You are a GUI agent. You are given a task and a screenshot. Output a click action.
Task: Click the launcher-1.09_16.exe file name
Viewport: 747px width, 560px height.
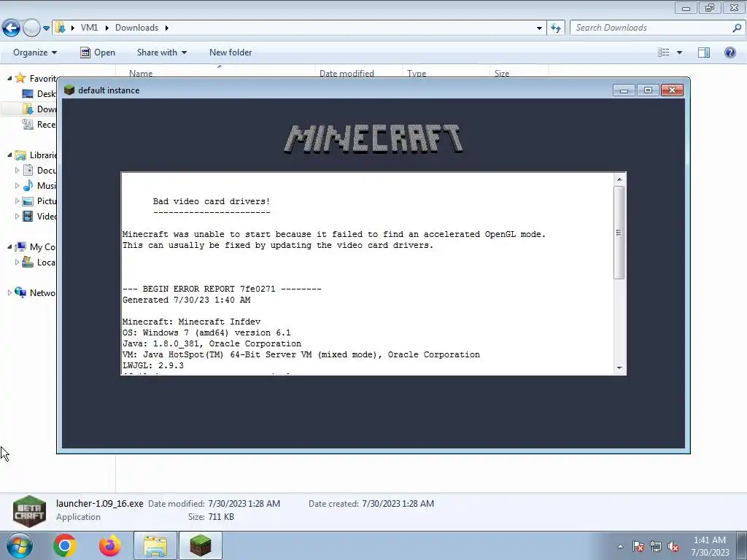99,503
